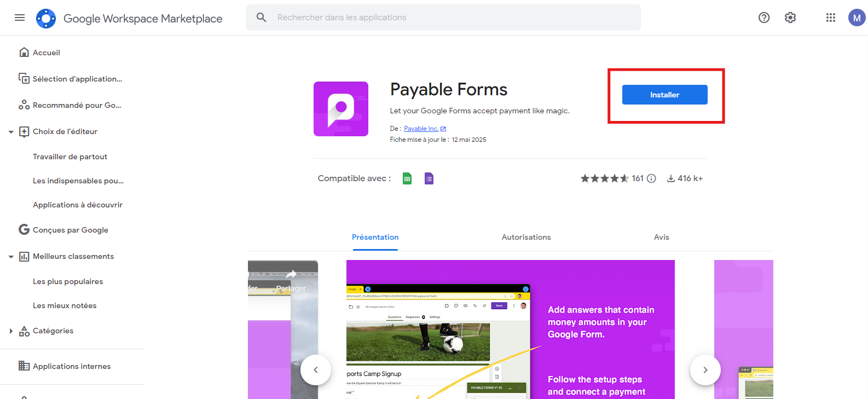868x399 pixels.
Task: Collapse the Choix de l'éditeur section
Action: click(11, 132)
